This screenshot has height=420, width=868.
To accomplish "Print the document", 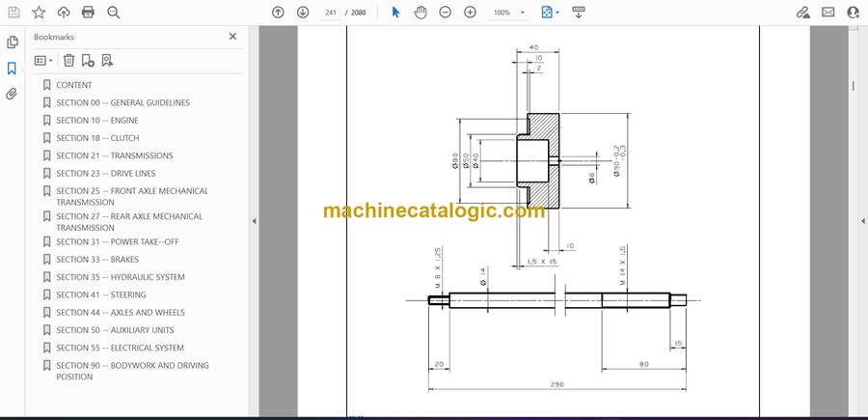I will pyautogui.click(x=88, y=13).
